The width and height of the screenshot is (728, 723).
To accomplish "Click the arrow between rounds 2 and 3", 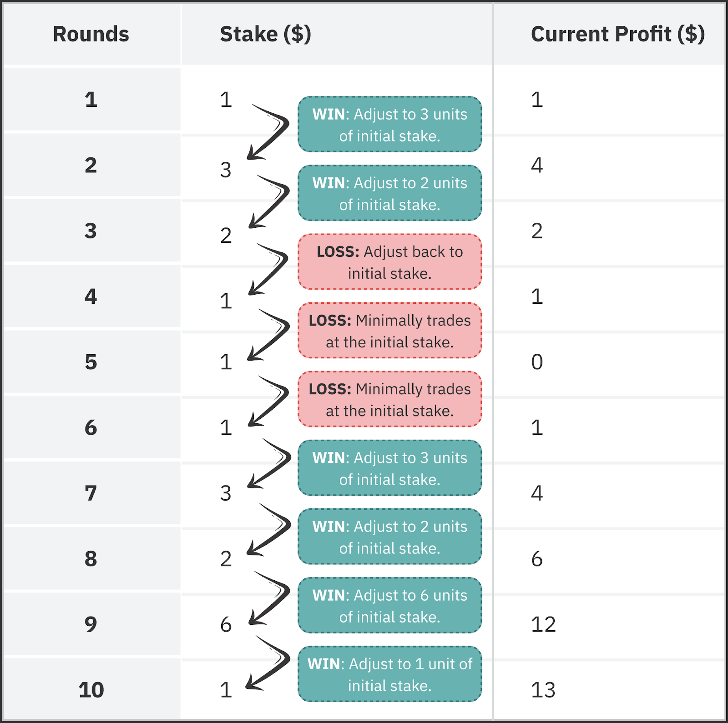I will click(269, 201).
